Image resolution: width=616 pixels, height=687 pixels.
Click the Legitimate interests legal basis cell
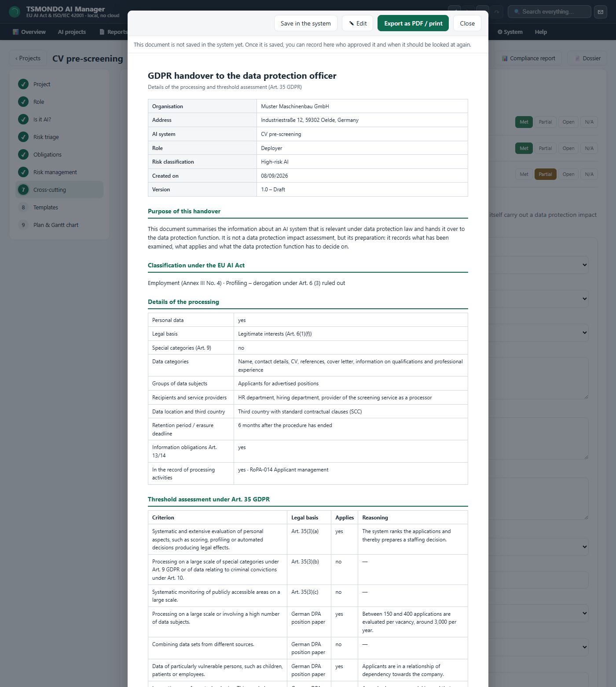351,334
